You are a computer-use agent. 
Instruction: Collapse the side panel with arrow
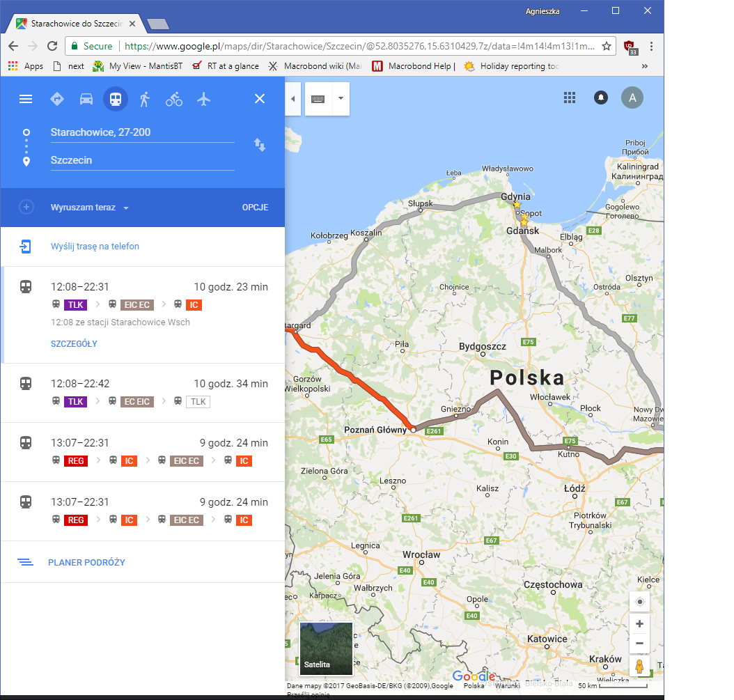[x=292, y=99]
